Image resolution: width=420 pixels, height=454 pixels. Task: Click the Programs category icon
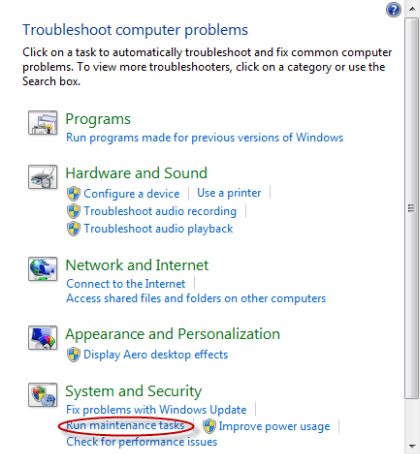[x=43, y=123]
